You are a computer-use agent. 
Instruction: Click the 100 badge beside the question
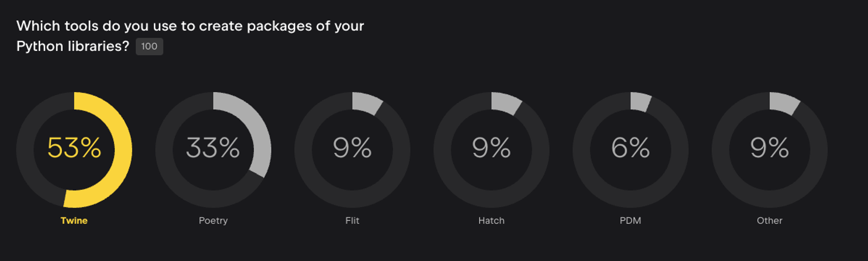(x=149, y=47)
